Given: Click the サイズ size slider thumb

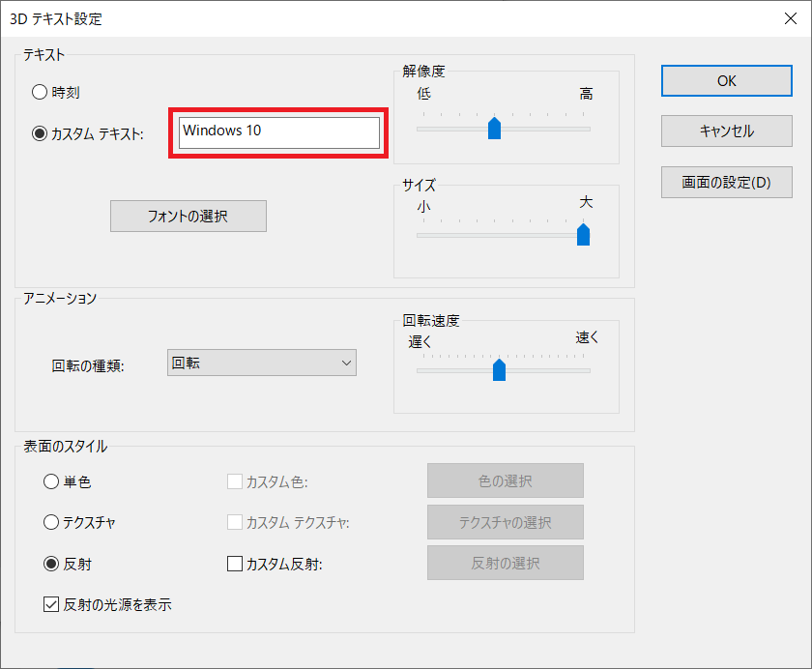Looking at the screenshot, I should point(583,235).
